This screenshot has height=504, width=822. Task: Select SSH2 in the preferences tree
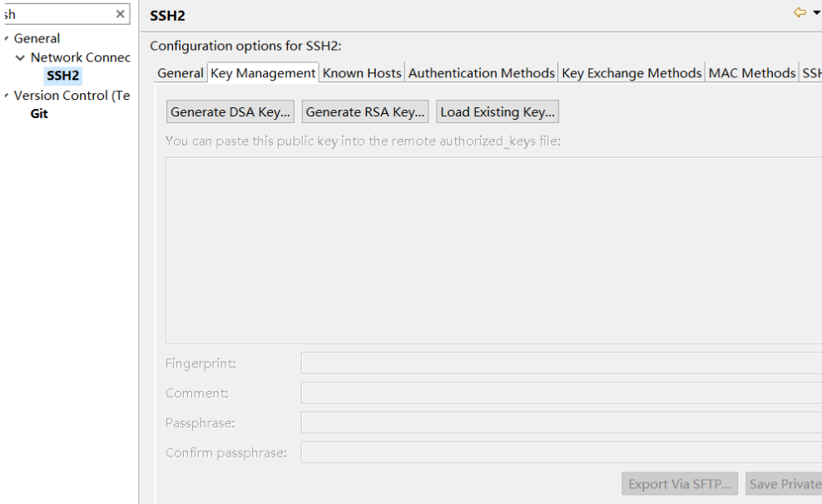click(63, 77)
